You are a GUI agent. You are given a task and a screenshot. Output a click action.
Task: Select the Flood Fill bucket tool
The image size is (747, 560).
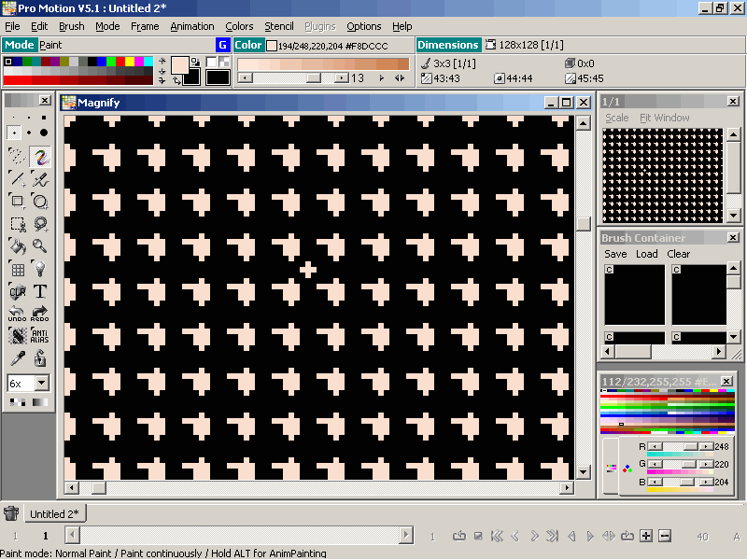(17, 246)
